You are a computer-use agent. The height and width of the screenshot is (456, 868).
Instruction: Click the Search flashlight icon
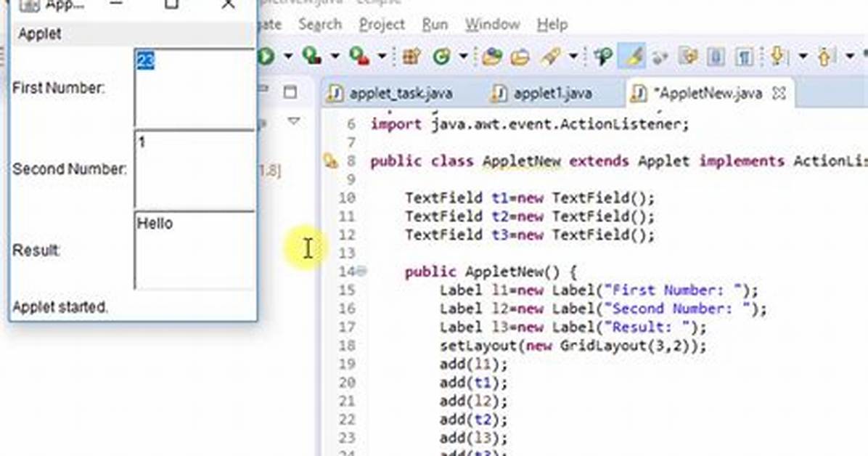tap(552, 56)
